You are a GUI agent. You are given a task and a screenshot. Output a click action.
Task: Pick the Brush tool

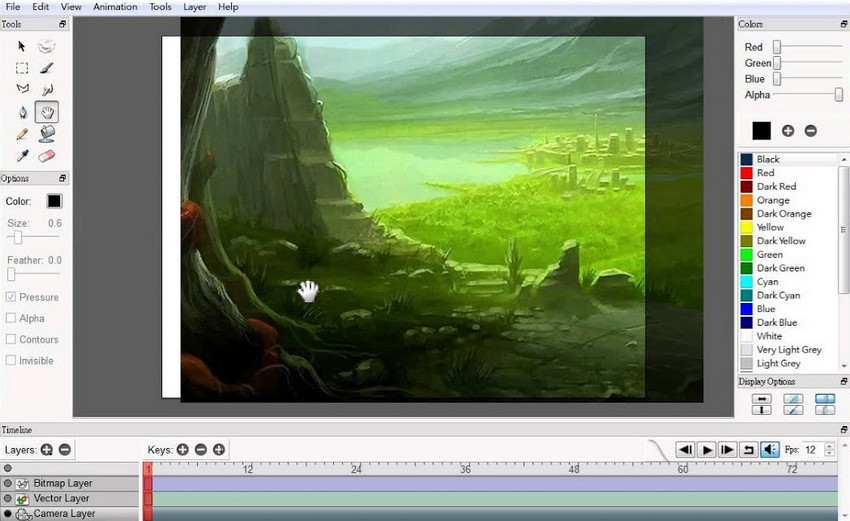tap(47, 68)
